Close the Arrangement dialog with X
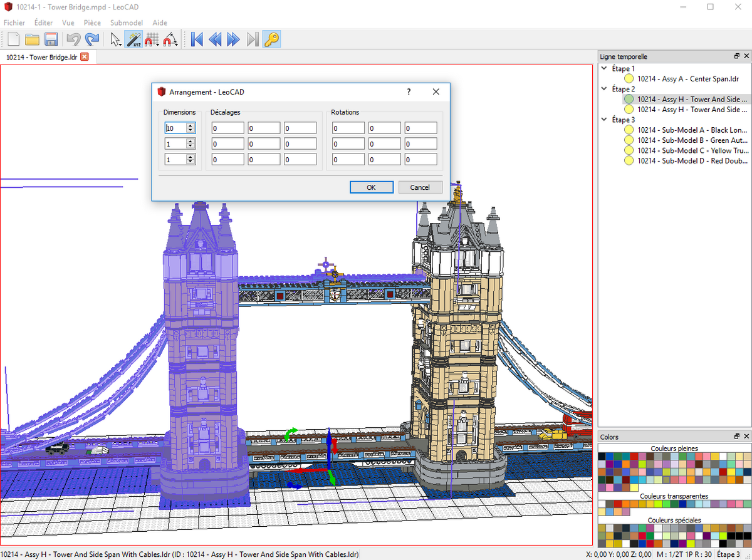 point(436,91)
